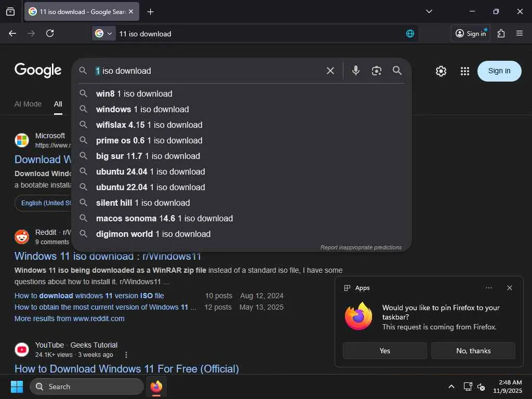Switch to the AI Mode tab
Viewport: 532px width, 399px height.
(28, 104)
